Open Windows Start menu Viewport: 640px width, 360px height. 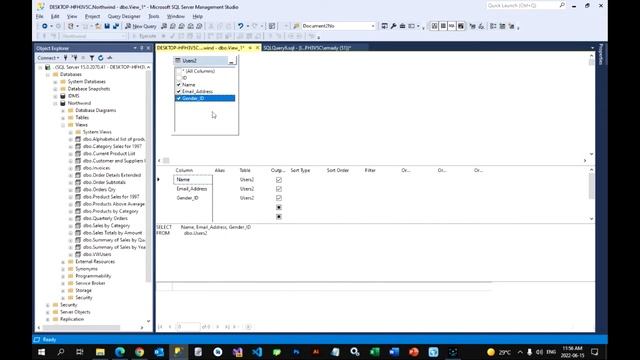coord(41,352)
